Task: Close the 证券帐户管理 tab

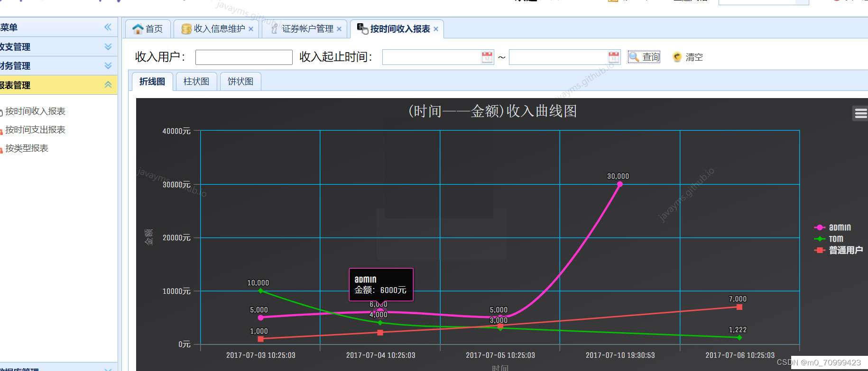Action: click(x=339, y=29)
